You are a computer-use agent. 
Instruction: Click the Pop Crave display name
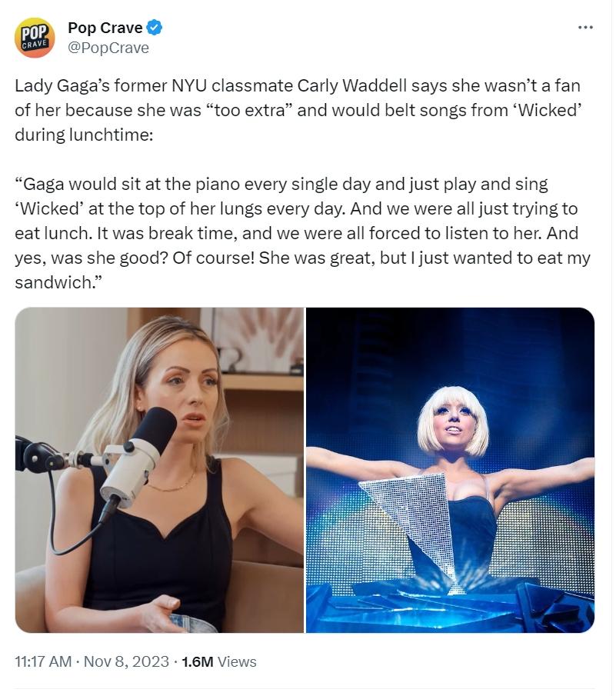click(105, 28)
